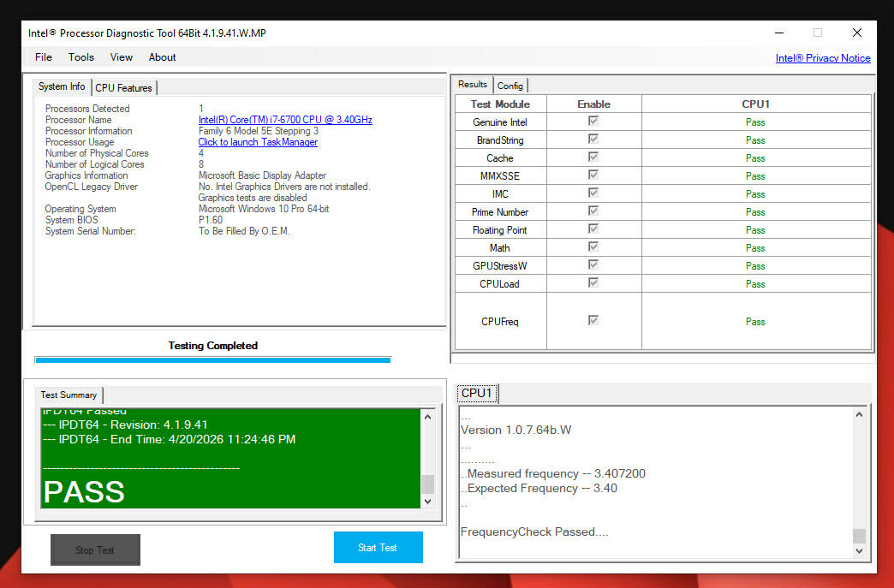Click the Floating Point test module cell
This screenshot has height=588, width=894.
tap(500, 230)
